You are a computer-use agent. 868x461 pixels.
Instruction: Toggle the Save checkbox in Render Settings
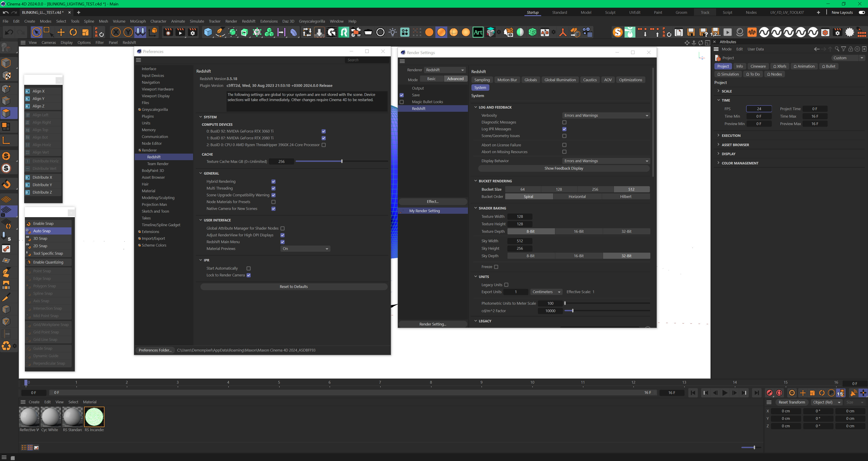402,95
